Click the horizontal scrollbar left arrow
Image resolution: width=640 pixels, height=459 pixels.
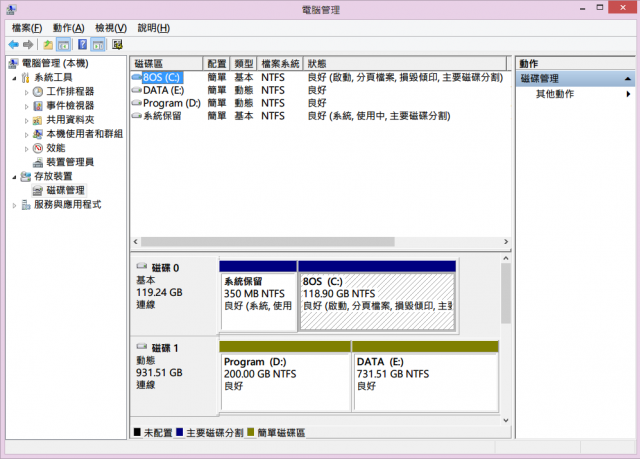136,242
